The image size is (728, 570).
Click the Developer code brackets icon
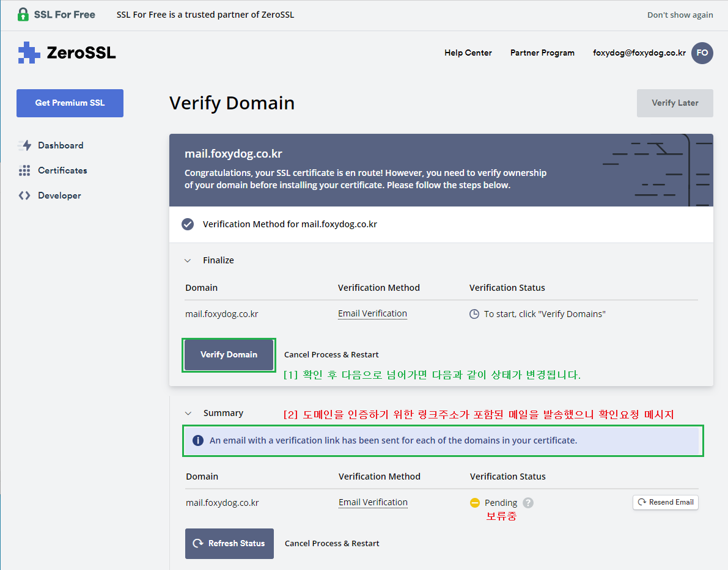[24, 195]
